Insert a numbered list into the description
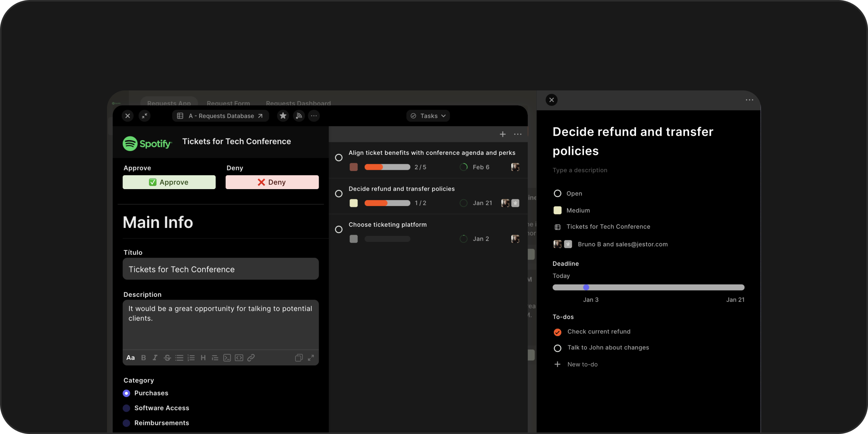Image resolution: width=868 pixels, height=434 pixels. point(191,358)
